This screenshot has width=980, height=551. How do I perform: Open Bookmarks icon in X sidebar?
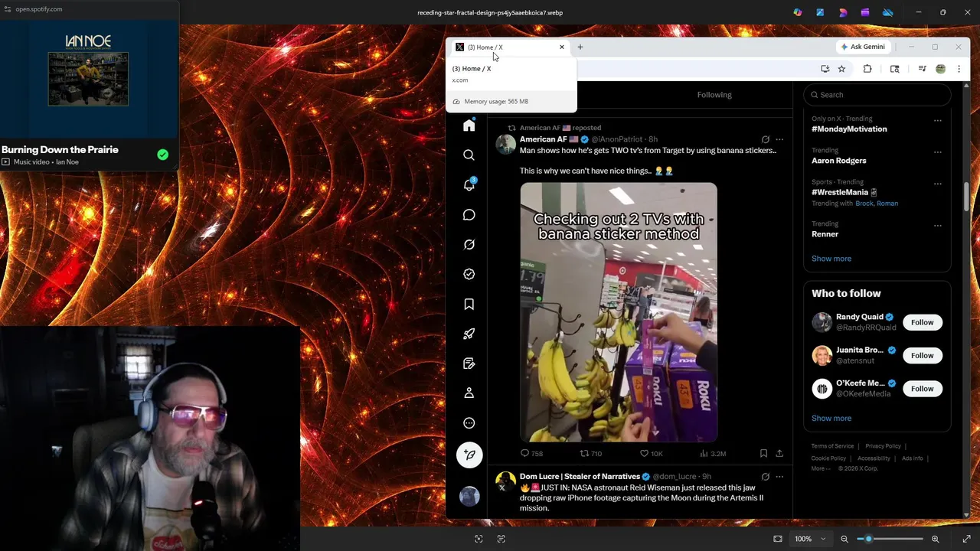469,304
